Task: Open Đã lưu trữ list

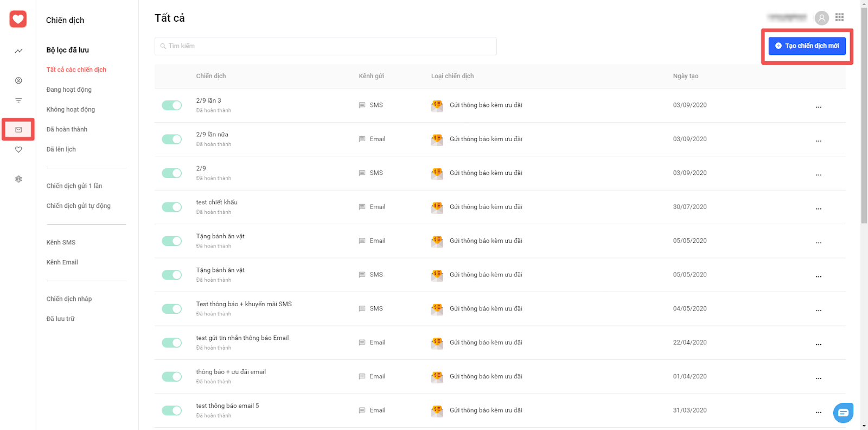Action: 61,319
